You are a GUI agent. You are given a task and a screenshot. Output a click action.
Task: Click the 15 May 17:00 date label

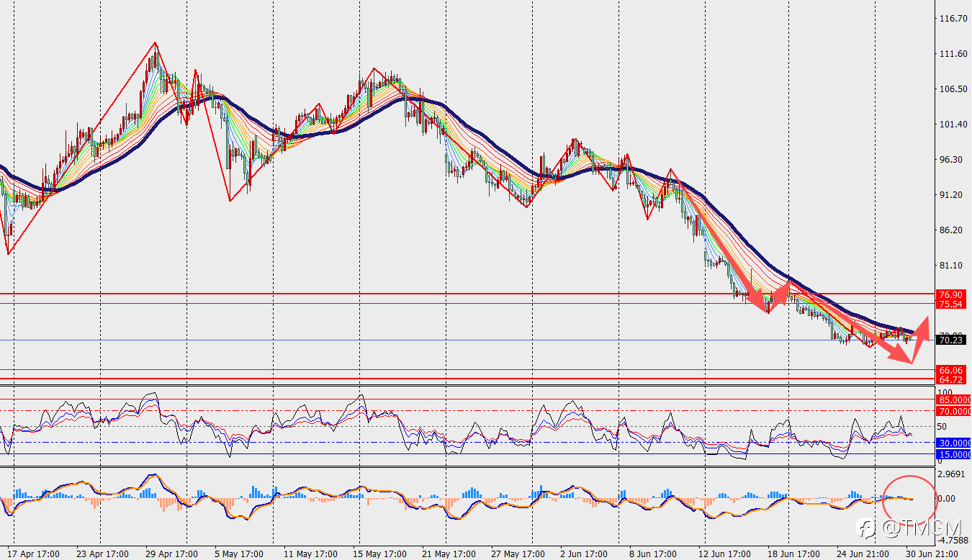(x=379, y=554)
